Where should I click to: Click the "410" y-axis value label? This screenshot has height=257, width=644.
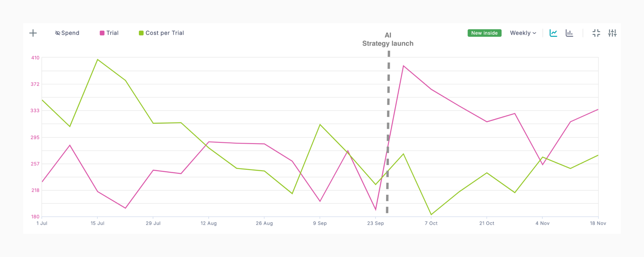point(35,58)
